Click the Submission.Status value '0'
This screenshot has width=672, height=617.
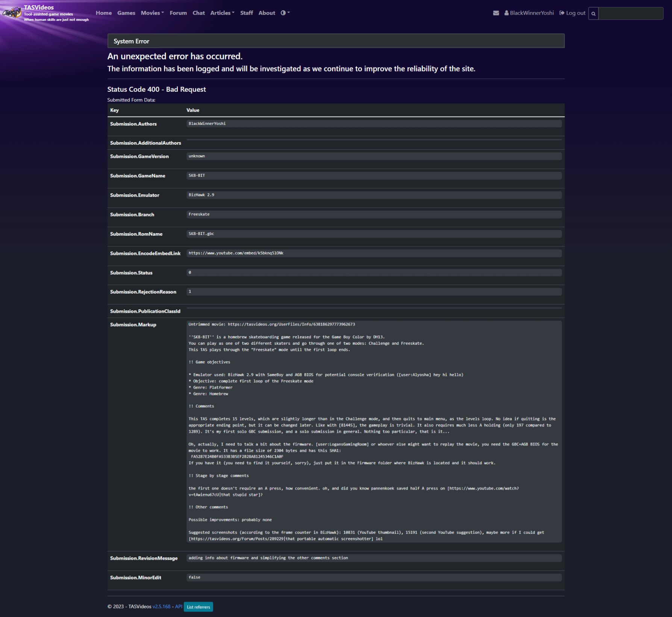pos(190,273)
